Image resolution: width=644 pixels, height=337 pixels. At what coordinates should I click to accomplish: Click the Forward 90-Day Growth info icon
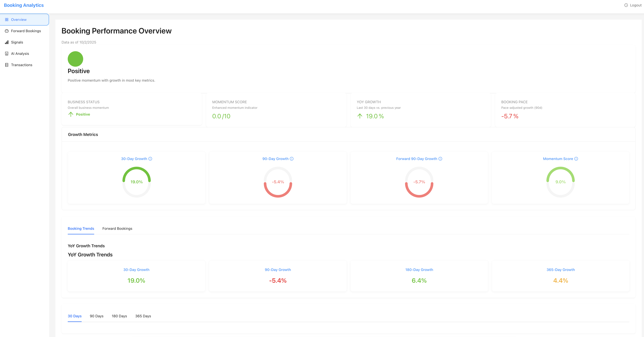(x=440, y=158)
